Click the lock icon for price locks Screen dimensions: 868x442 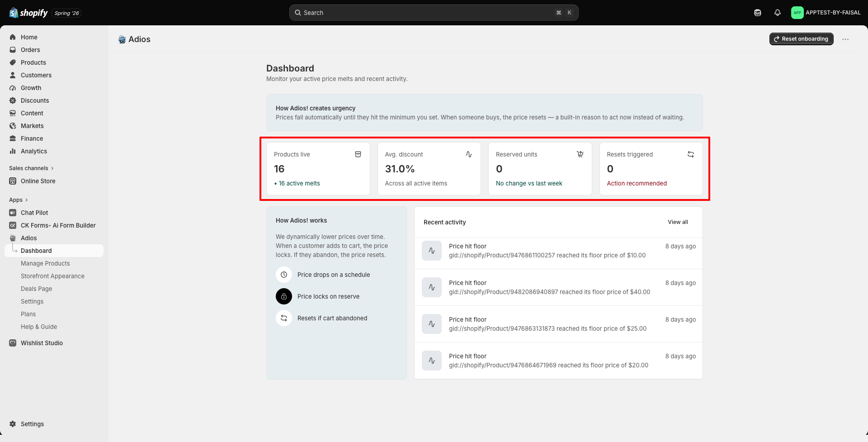pyautogui.click(x=284, y=296)
